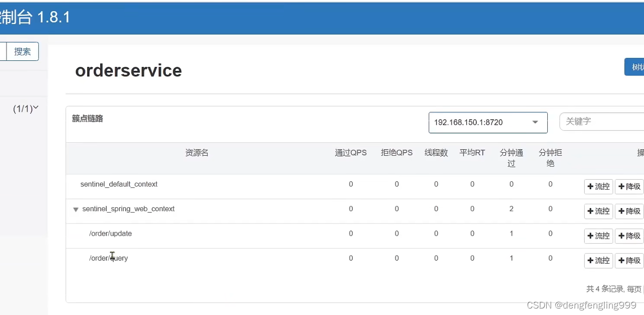Select the sentinel_default_context resource row
This screenshot has height=315, width=644.
(x=119, y=184)
